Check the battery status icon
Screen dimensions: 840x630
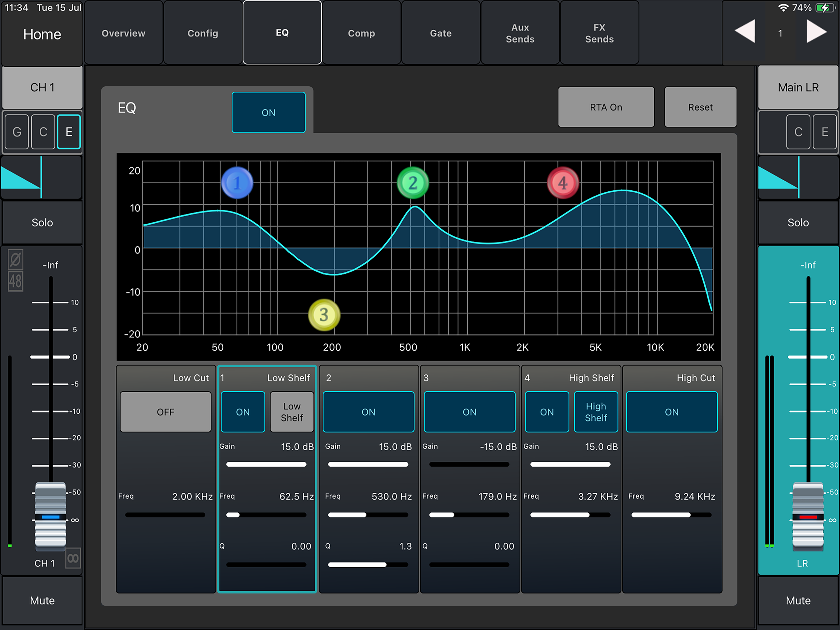click(x=825, y=8)
